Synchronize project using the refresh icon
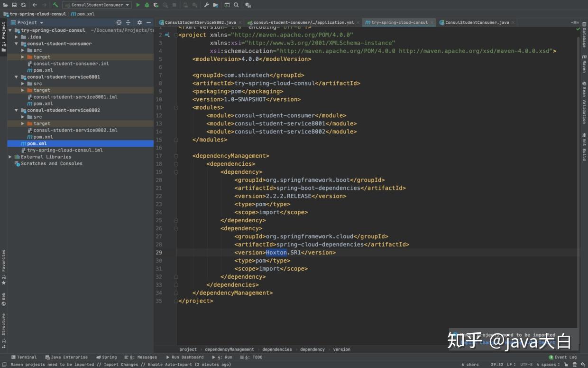The width and height of the screenshot is (588, 368). click(x=23, y=5)
